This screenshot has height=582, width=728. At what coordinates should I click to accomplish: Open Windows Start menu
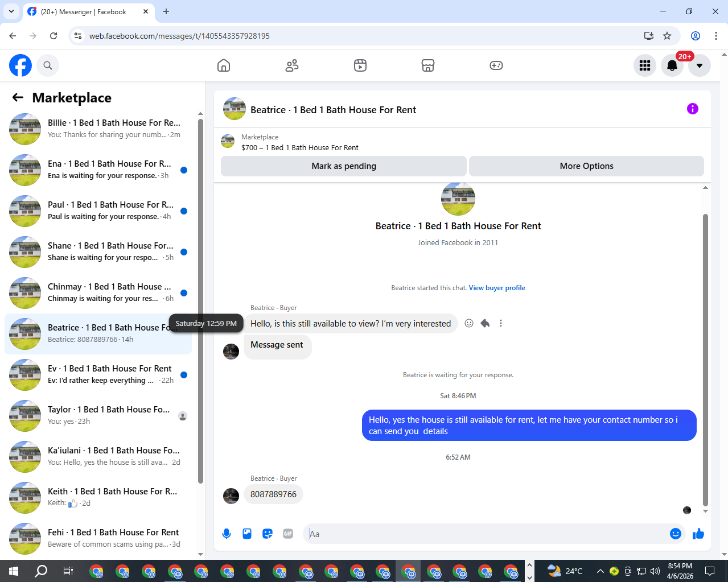tap(14, 571)
